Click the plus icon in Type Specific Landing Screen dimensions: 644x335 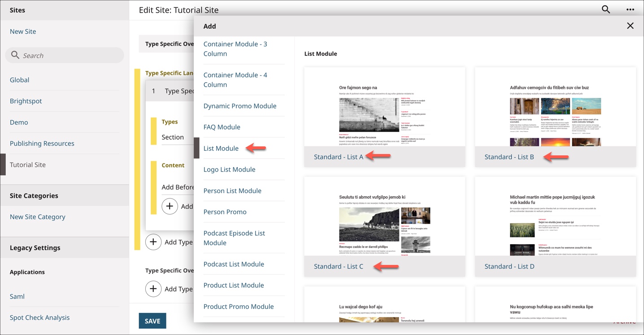point(153,242)
